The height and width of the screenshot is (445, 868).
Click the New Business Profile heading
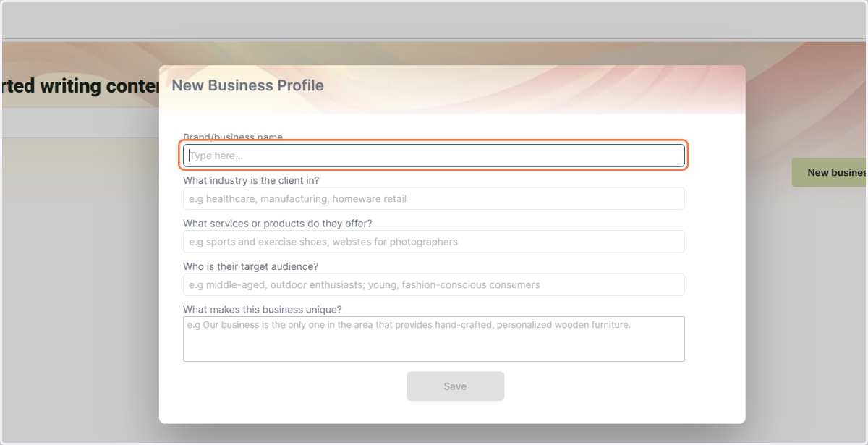coord(247,85)
